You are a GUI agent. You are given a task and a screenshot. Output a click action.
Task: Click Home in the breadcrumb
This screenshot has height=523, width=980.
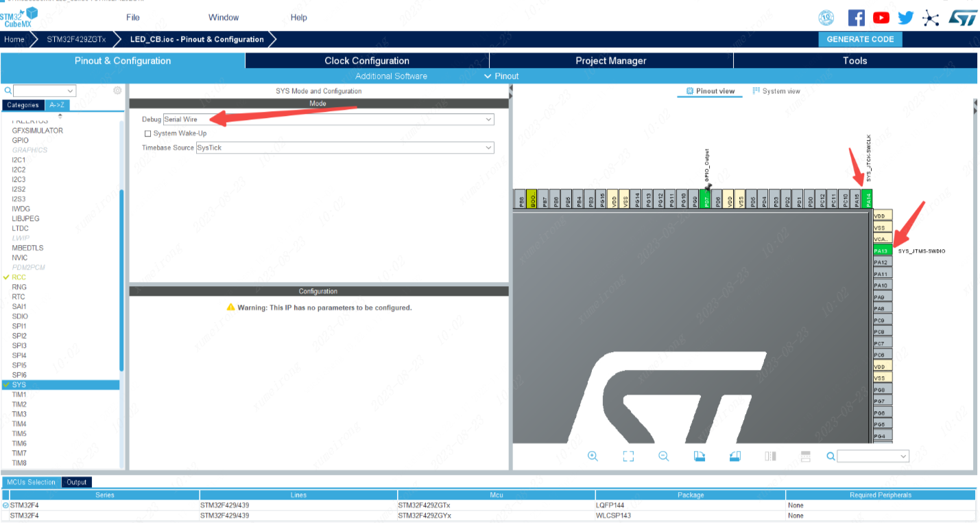point(14,39)
